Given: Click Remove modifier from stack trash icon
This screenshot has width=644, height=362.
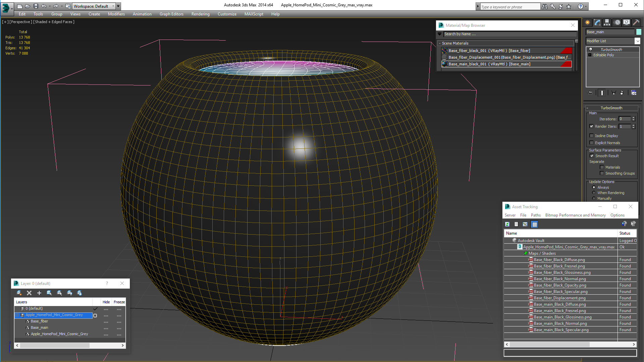Looking at the screenshot, I should [622, 93].
